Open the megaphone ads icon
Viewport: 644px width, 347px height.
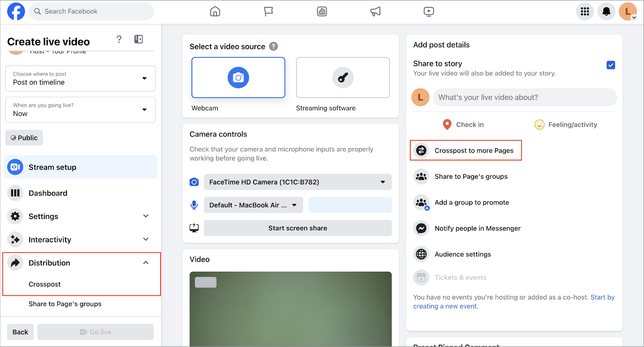tap(375, 12)
